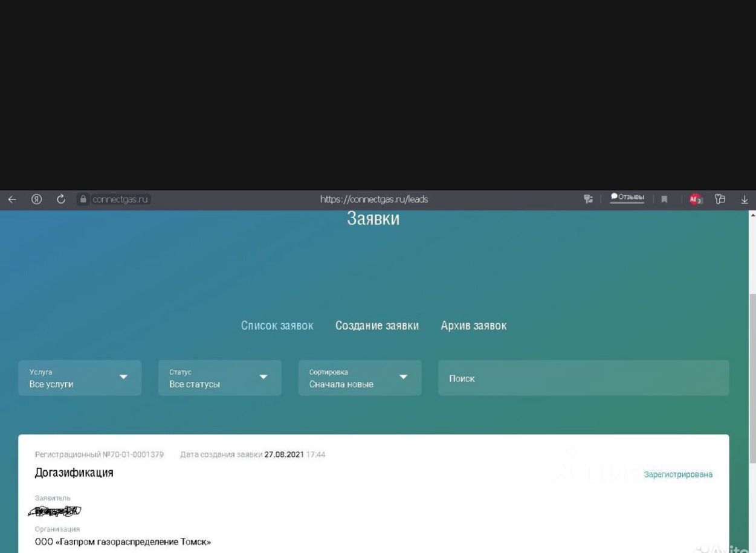Screen dimensions: 756x553
Task: Reload the page with the refresh icon
Action: [x=60, y=199]
